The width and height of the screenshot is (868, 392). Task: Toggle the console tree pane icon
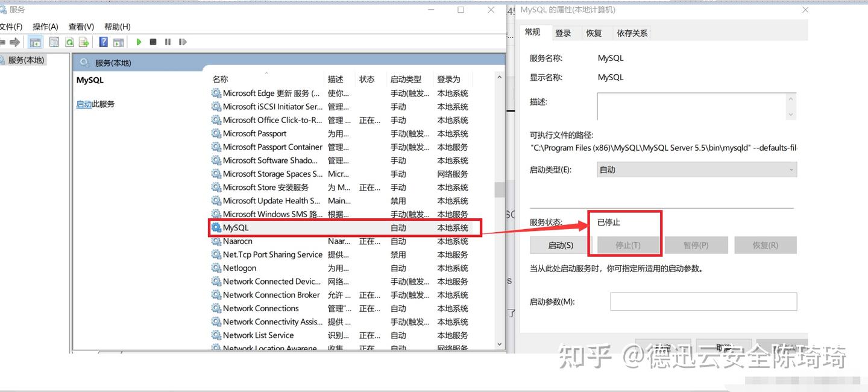pyautogui.click(x=35, y=42)
